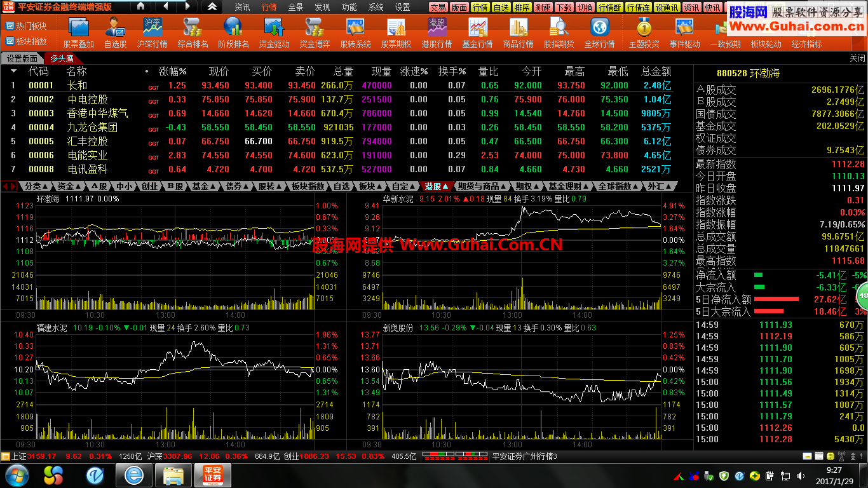Viewport: 868px width, 488px height.
Task: Open 股票期权 stock options icon
Action: 396,32
